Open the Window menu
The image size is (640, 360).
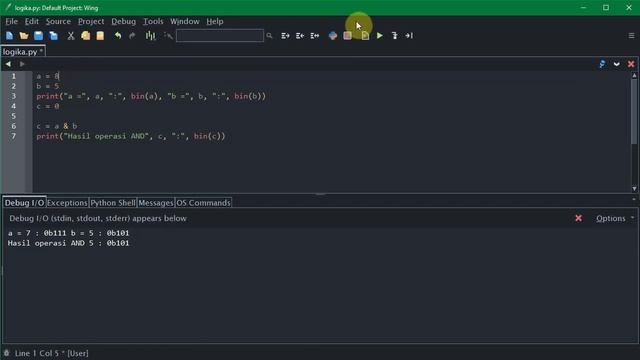pyautogui.click(x=184, y=21)
